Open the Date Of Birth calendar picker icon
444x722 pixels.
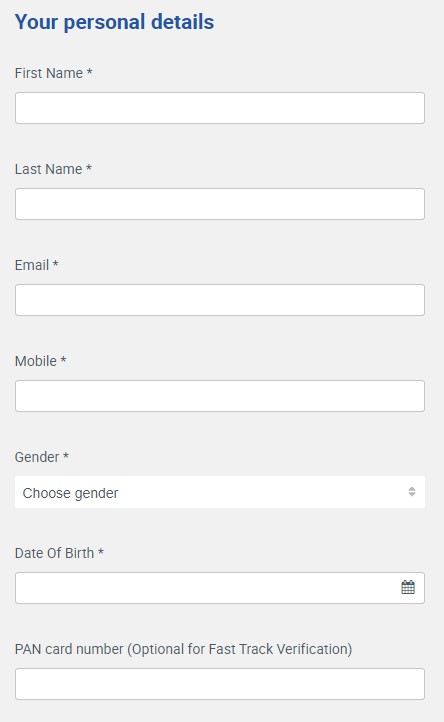408,587
